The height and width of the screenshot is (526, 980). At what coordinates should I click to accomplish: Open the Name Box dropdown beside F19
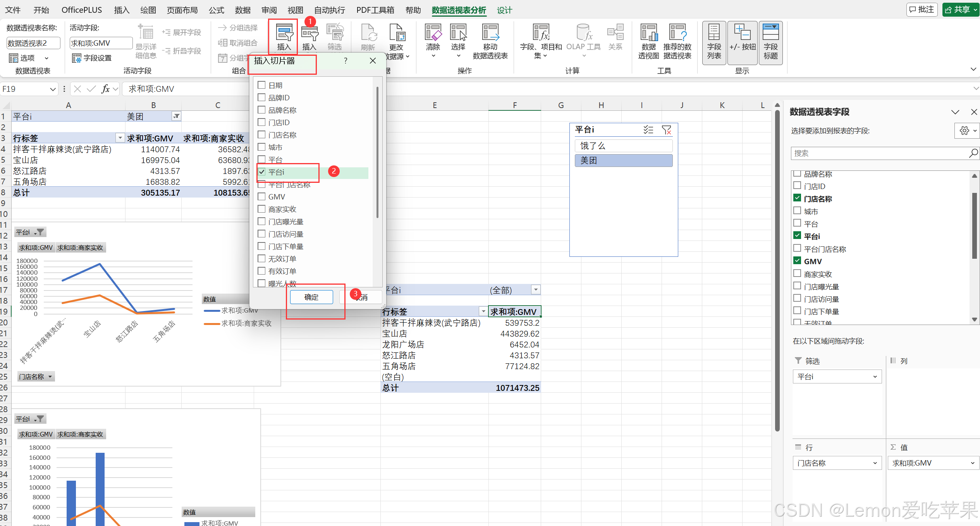pyautogui.click(x=53, y=89)
